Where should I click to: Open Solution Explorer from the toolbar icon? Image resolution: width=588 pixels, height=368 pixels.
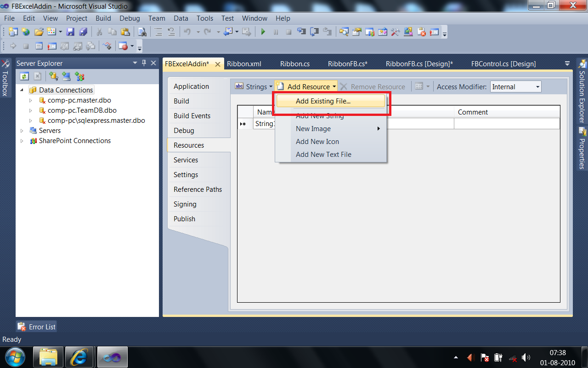344,32
